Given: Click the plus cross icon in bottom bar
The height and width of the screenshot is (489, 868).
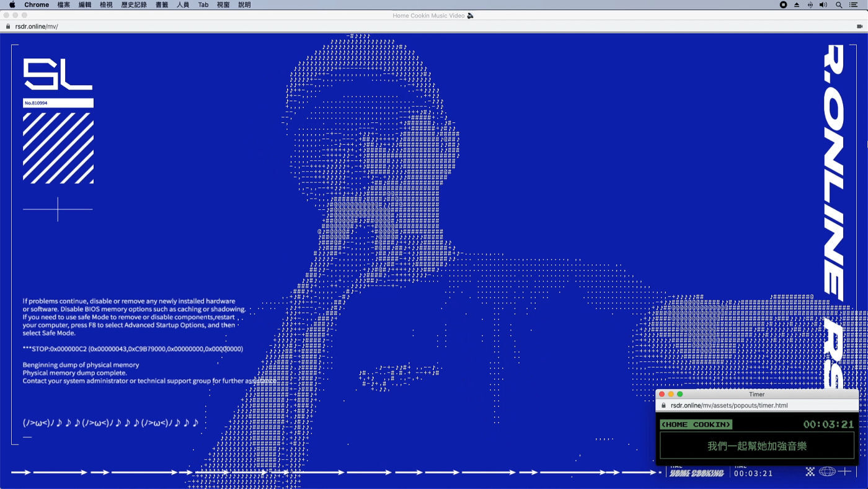Looking at the screenshot, I should (x=844, y=472).
